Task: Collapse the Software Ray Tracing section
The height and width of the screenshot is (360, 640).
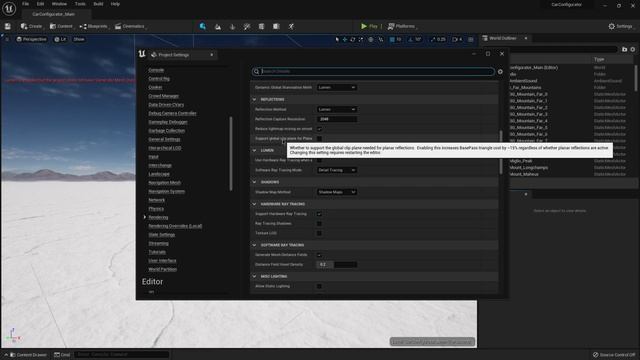Action: 254,245
